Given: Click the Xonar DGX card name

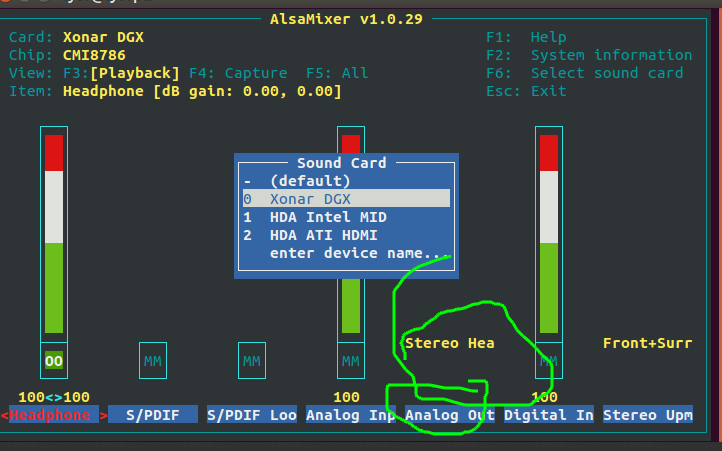Looking at the screenshot, I should 103,37.
